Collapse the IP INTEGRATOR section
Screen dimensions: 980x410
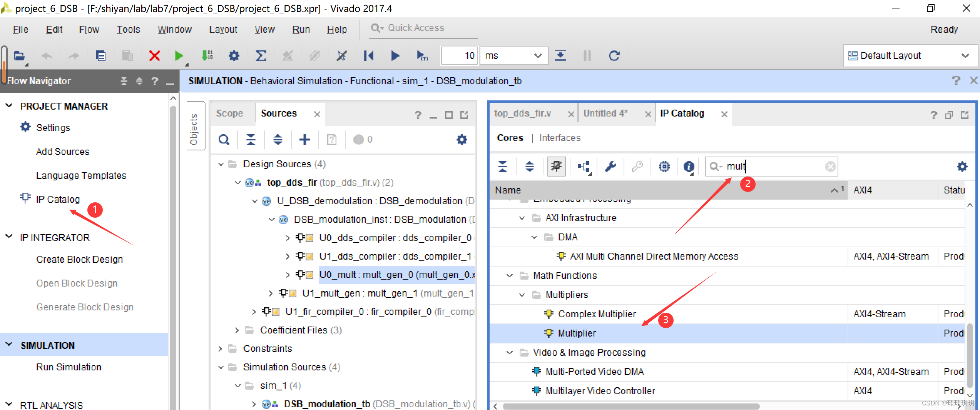[x=9, y=237]
